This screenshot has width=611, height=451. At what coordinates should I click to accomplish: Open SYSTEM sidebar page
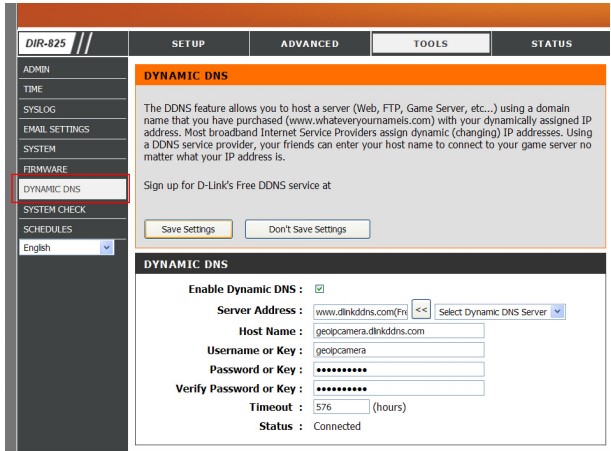pos(72,149)
